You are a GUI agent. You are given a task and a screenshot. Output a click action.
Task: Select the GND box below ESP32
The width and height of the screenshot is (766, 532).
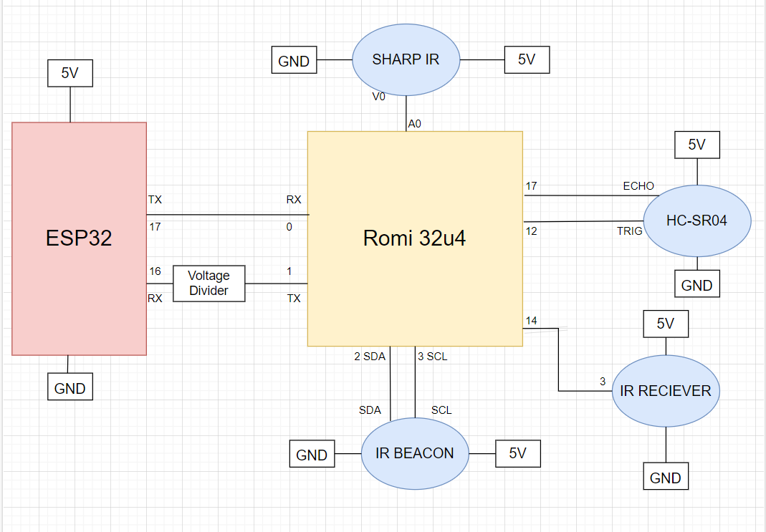[x=70, y=388]
